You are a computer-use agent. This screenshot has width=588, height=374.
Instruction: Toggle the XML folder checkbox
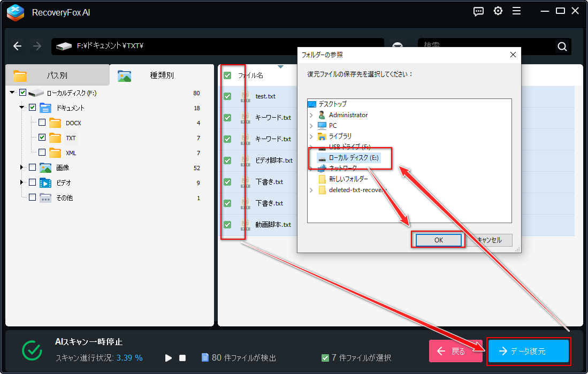[42, 152]
